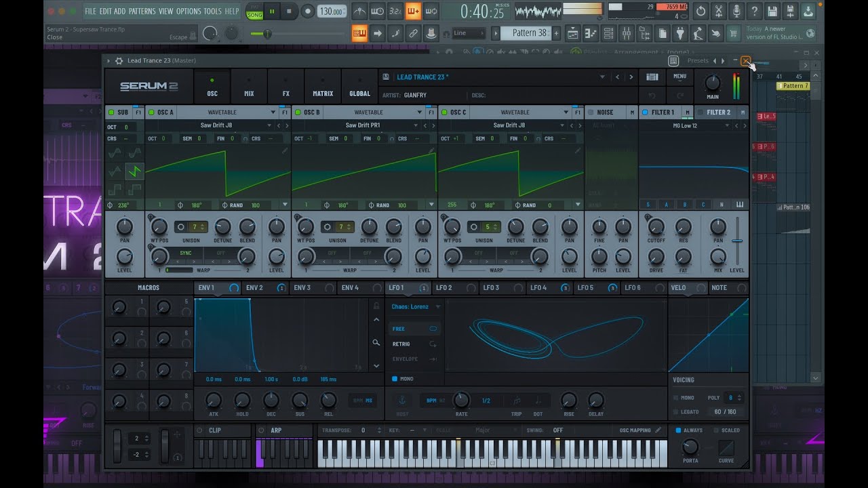
Task: Click the Serum MENU button
Action: [x=679, y=77]
